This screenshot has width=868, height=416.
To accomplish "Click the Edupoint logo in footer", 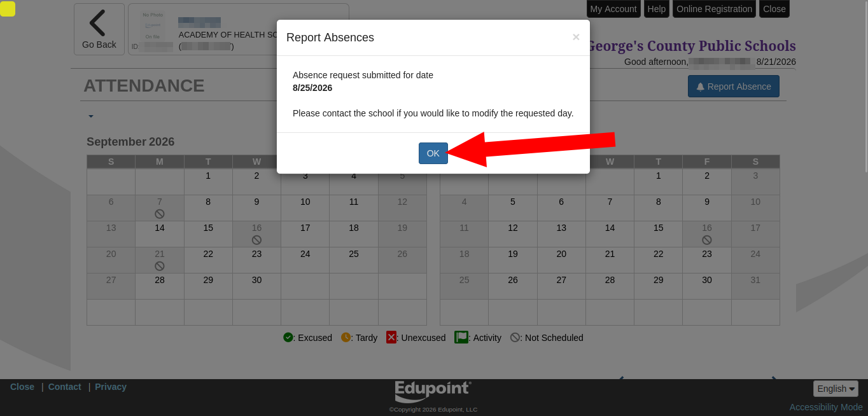I will pos(433,391).
